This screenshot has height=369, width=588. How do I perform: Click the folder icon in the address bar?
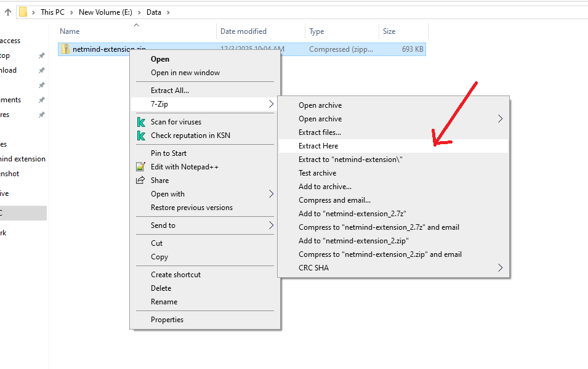[23, 12]
